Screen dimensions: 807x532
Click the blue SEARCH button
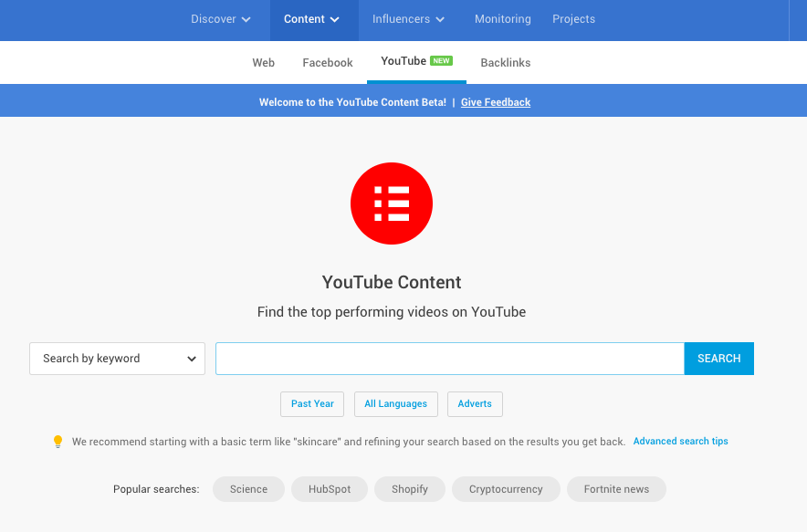point(719,359)
